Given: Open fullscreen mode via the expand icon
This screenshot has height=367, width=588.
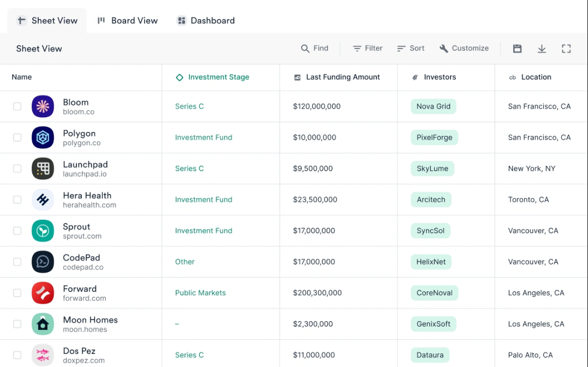Looking at the screenshot, I should [x=566, y=48].
